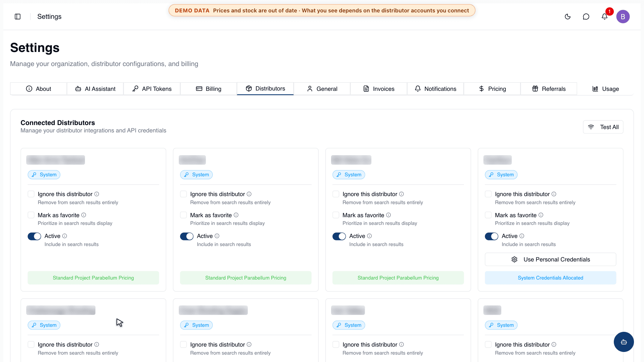Open the Usage tab
The height and width of the screenshot is (362, 644).
pos(605,89)
